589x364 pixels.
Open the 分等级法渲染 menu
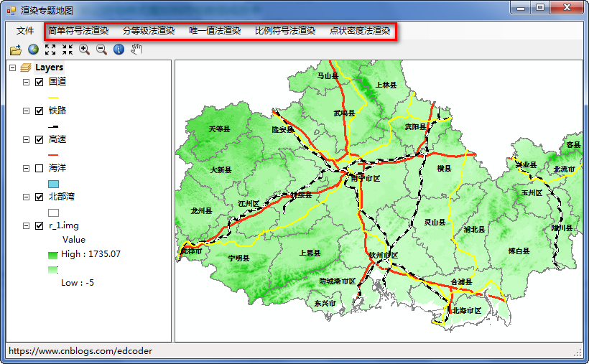[149, 31]
